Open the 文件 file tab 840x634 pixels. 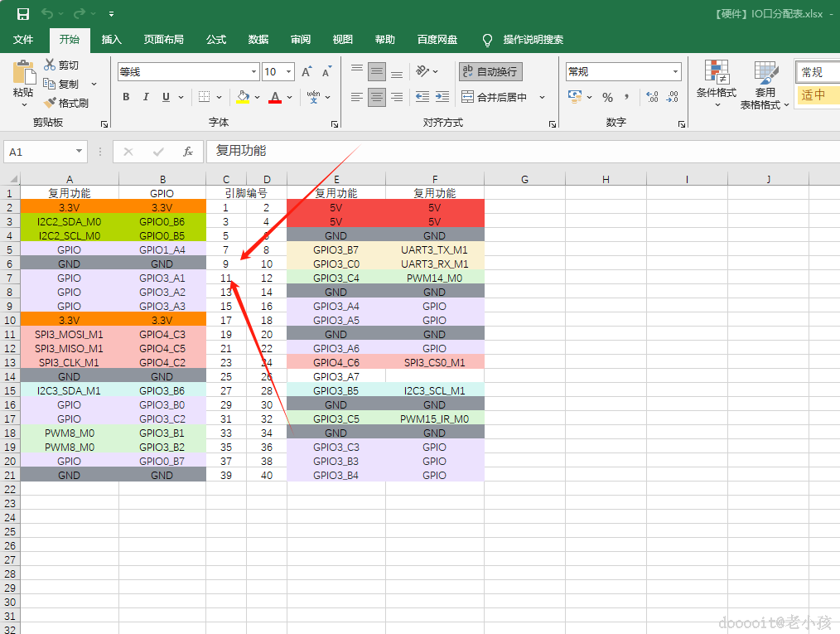coord(23,40)
